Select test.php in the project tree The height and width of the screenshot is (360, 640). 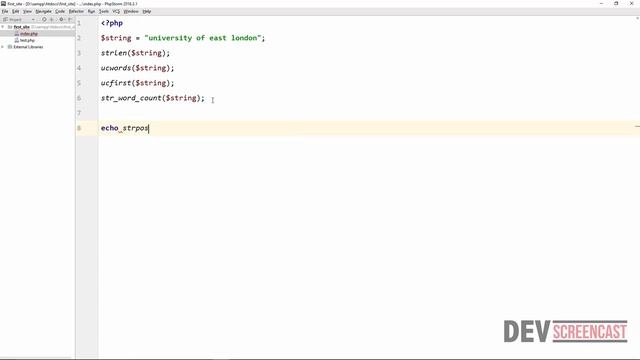[27, 40]
